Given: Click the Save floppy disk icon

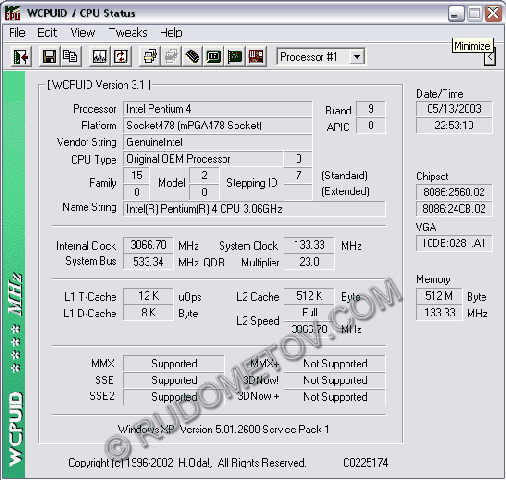Looking at the screenshot, I should click(49, 57).
